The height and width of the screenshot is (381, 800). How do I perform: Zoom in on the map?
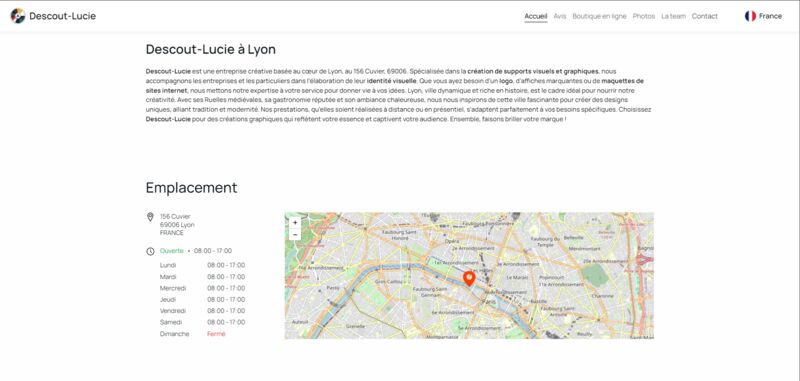pyautogui.click(x=295, y=223)
